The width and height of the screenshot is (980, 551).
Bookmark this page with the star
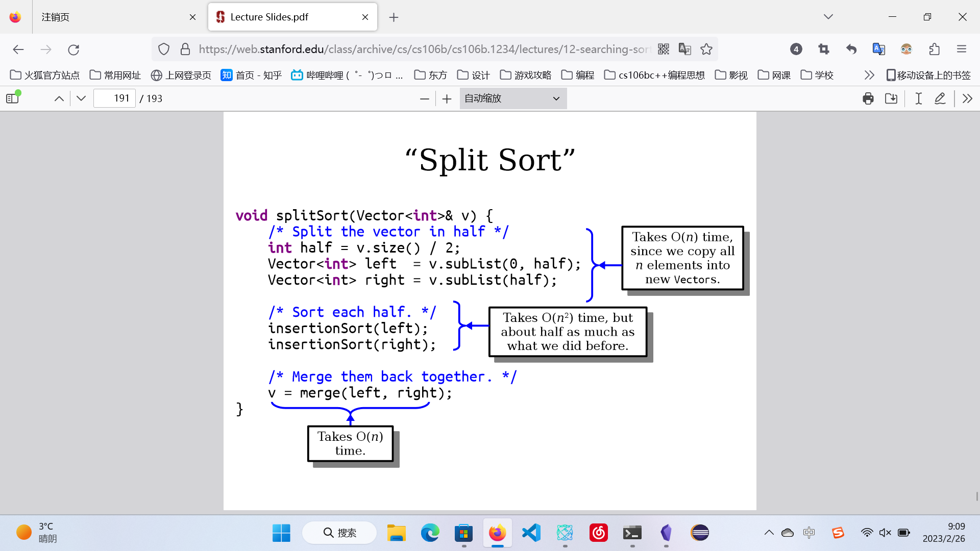pyautogui.click(x=706, y=49)
